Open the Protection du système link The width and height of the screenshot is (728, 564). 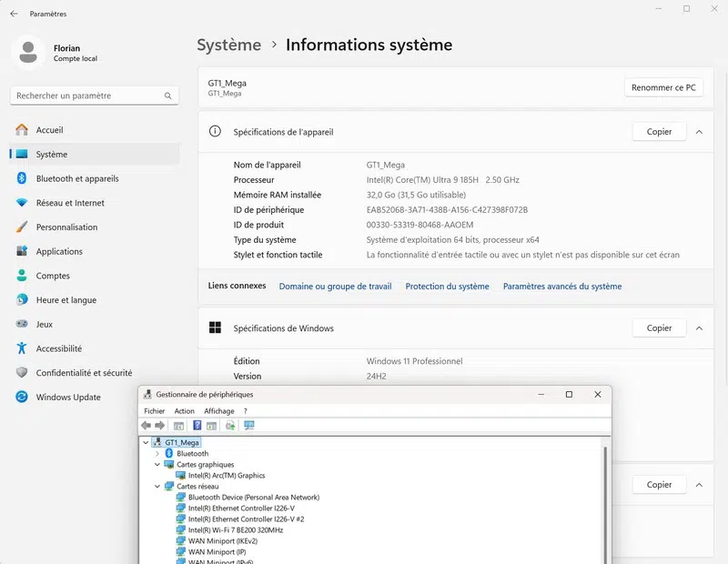point(447,287)
